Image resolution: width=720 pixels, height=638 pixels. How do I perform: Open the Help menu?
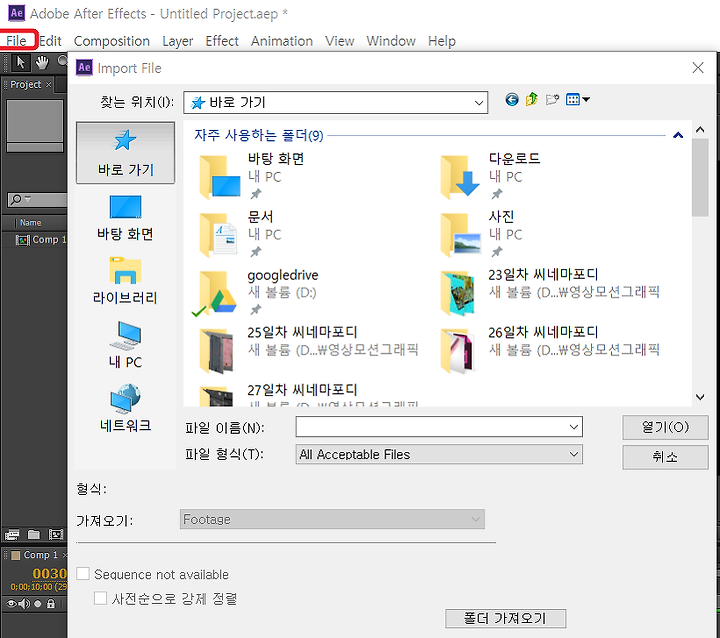click(442, 41)
